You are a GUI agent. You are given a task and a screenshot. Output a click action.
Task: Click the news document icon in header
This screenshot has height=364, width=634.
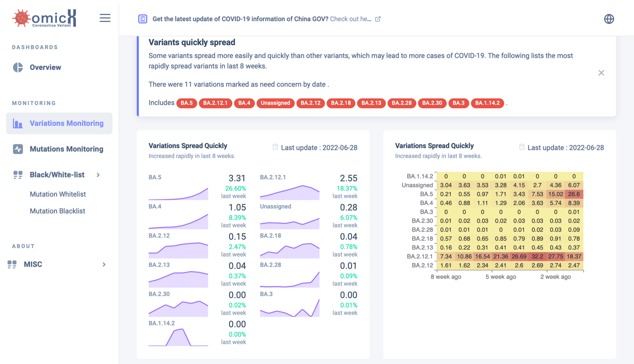(x=142, y=19)
